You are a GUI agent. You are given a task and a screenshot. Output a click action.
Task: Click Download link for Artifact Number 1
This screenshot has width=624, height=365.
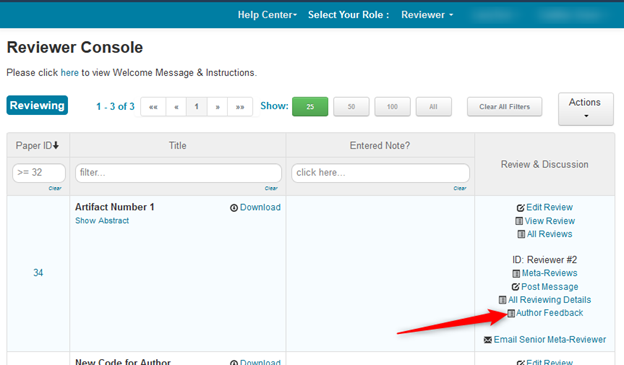point(260,207)
